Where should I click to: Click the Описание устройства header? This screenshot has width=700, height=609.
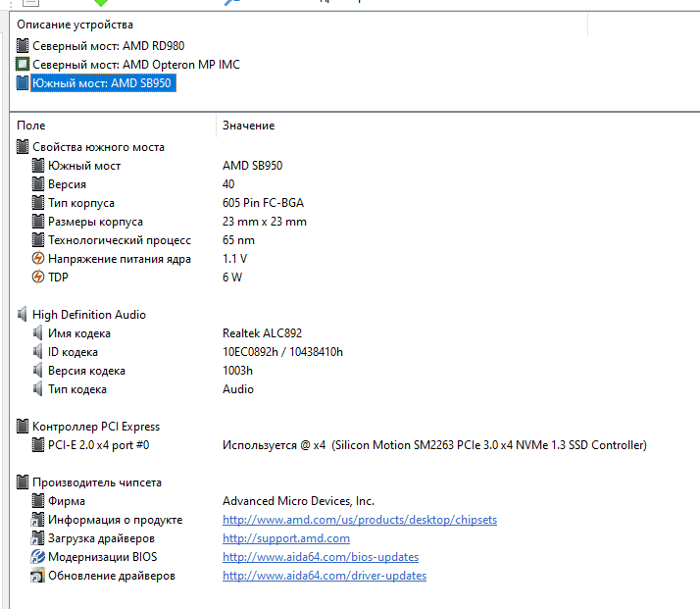coord(75,25)
